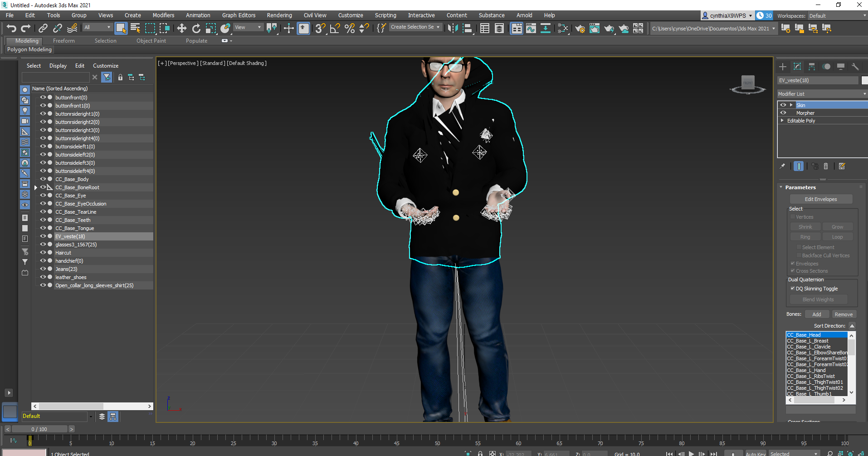The height and width of the screenshot is (456, 868).
Task: Activate the Select Object tool
Action: [x=121, y=29]
